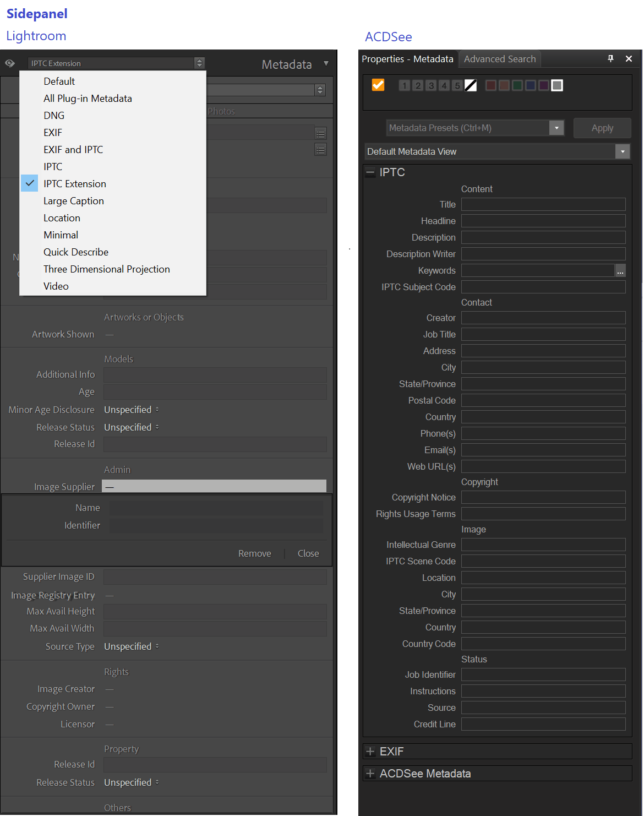Set rating 5 in ACDSee panel
The image size is (644, 816).
tap(457, 85)
